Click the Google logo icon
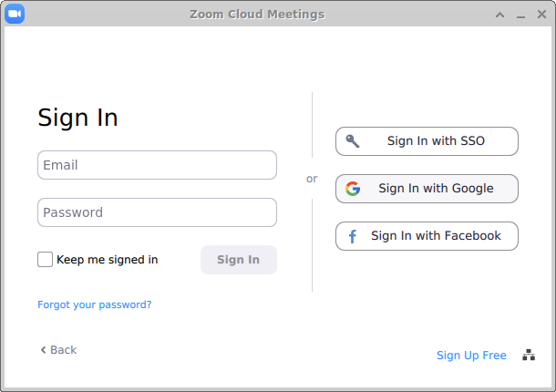Viewport: 556px width, 392px height. [x=353, y=189]
